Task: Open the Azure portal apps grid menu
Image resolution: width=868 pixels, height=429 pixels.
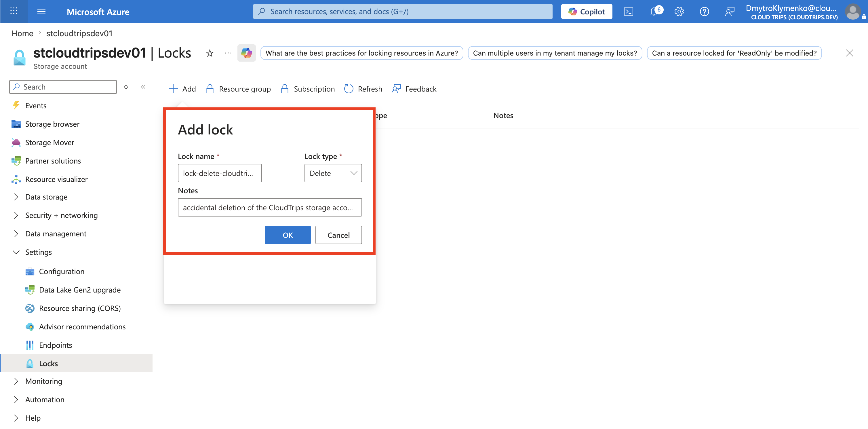Action: click(x=14, y=12)
